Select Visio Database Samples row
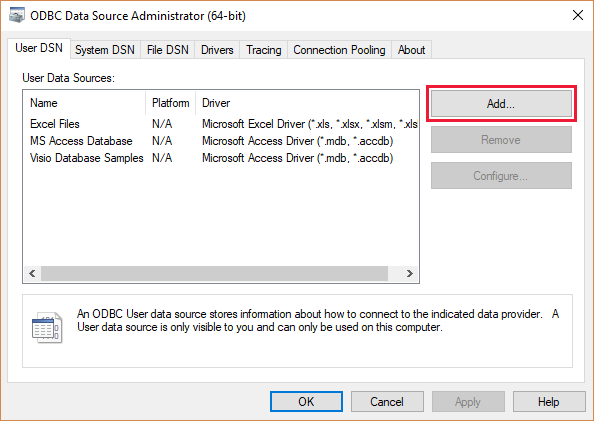 (220, 158)
